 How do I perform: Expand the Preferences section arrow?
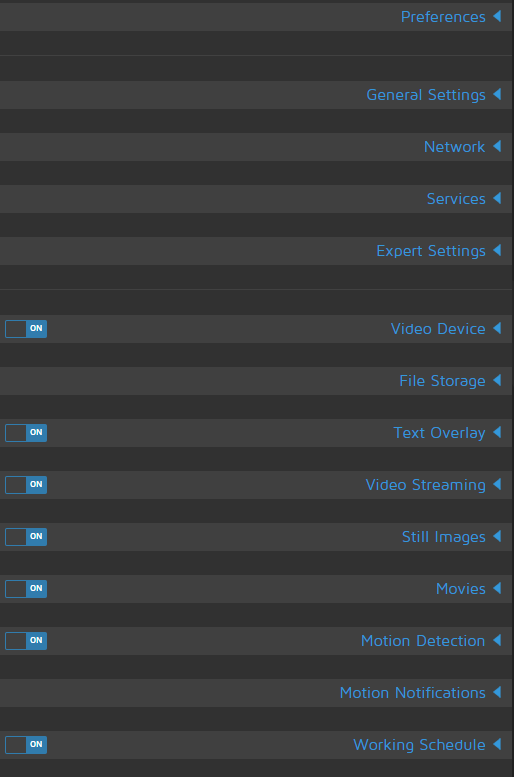point(497,16)
